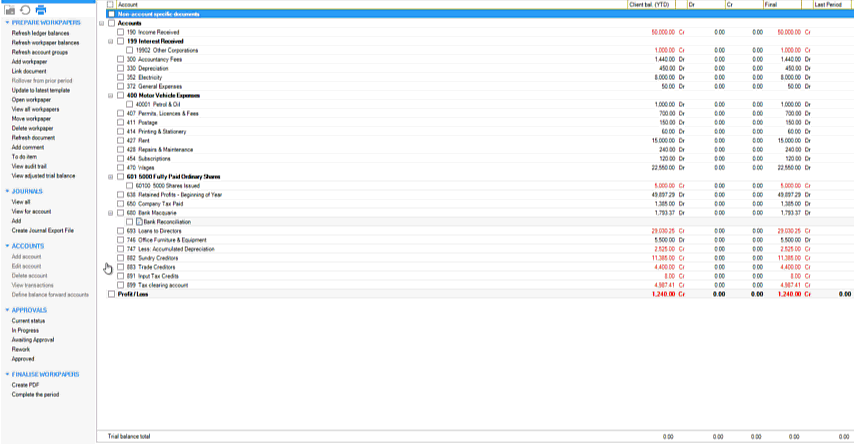Viewport: 854px width, 444px height.
Task: Click the circular refresh icon
Action: tap(25, 9)
